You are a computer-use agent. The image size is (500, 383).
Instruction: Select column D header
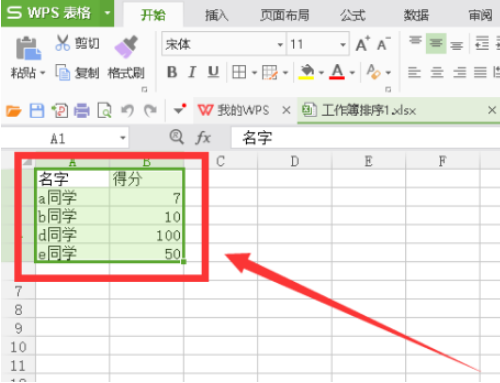click(294, 162)
